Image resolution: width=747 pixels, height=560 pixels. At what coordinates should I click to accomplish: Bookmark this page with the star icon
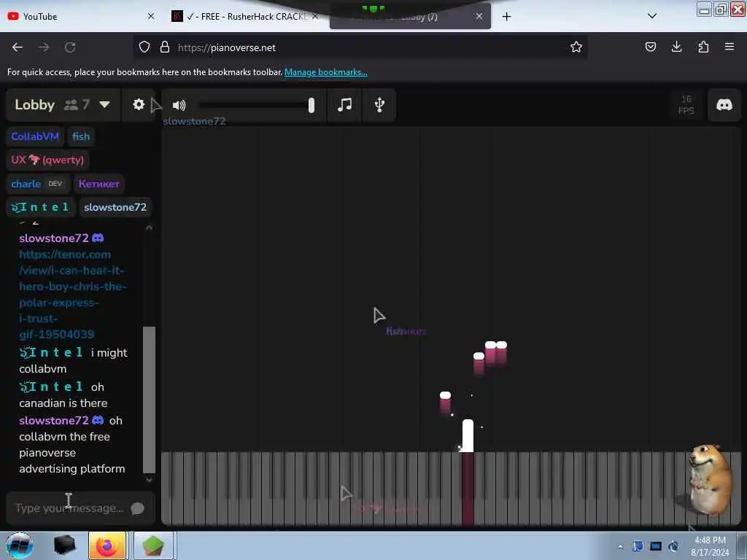[576, 47]
